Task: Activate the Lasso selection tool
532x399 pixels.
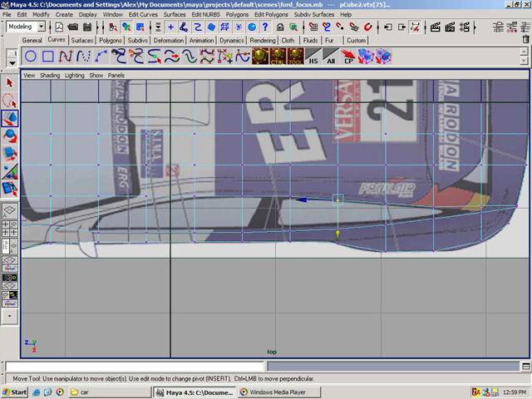Action: [x=10, y=101]
